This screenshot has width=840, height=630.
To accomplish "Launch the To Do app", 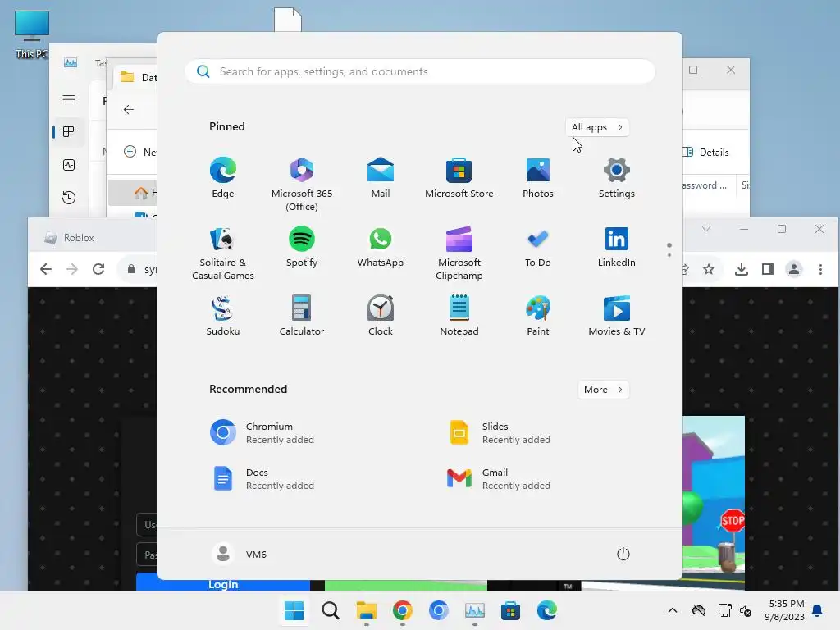I will coord(538,247).
